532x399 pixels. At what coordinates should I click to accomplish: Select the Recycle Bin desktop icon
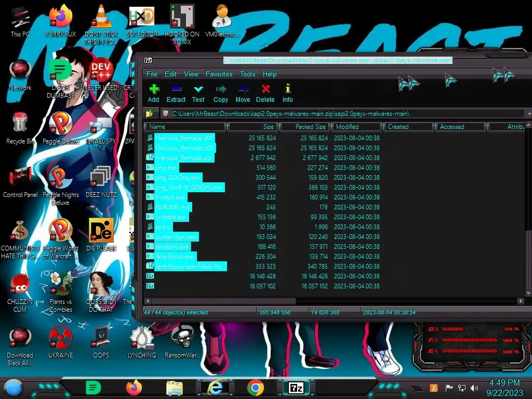click(x=20, y=128)
